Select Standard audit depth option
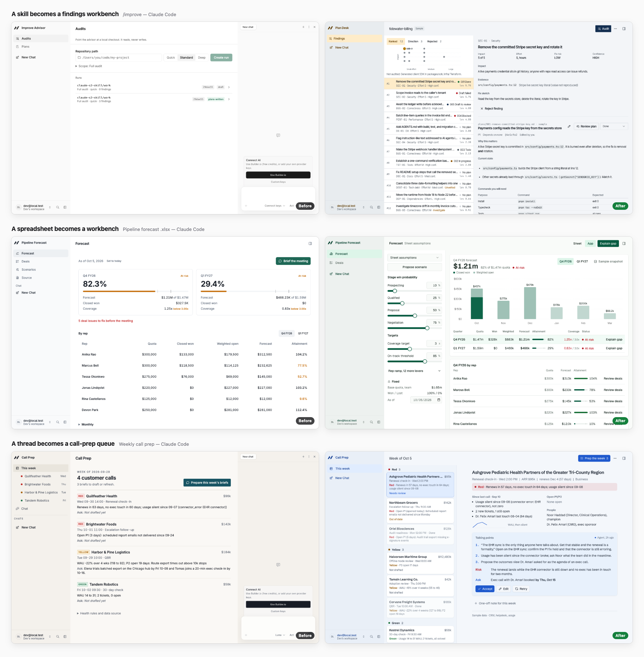The image size is (644, 657). [186, 58]
